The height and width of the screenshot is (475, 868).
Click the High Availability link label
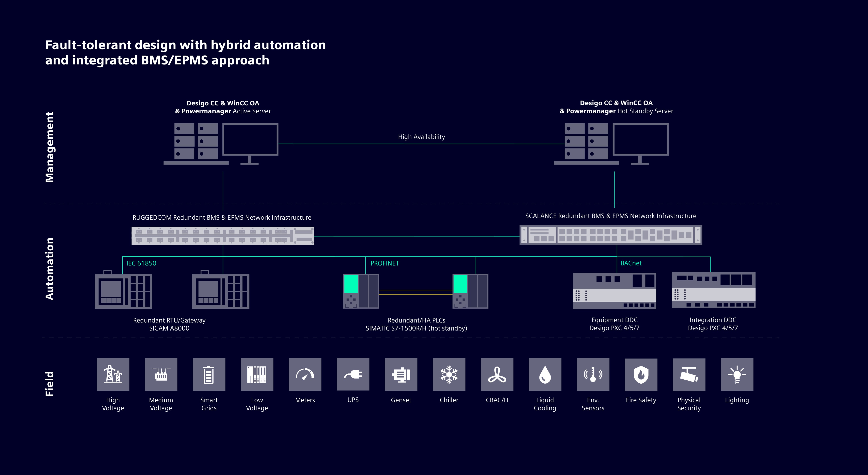coord(421,137)
